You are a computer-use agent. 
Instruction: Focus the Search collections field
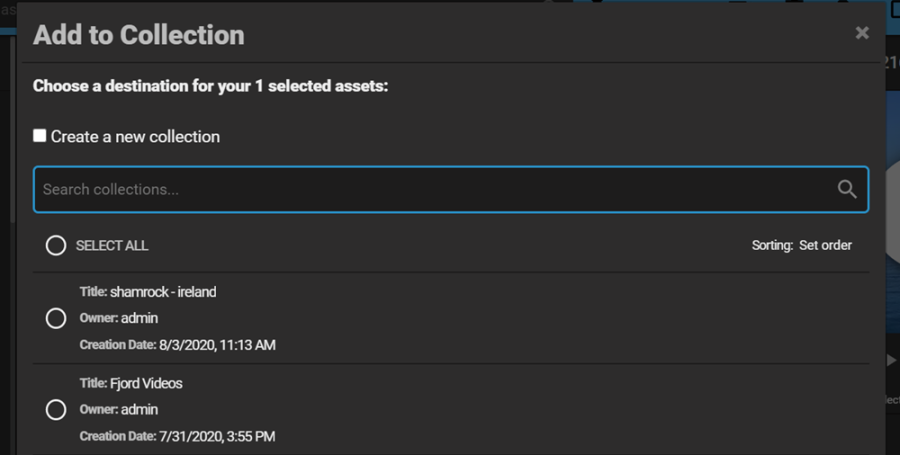tap(451, 189)
